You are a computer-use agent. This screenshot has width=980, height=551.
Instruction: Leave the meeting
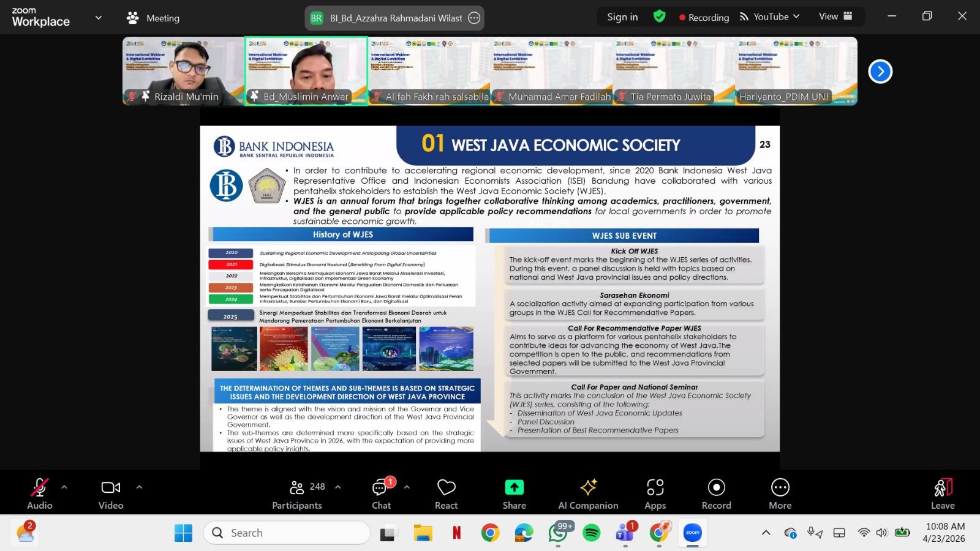tap(943, 493)
